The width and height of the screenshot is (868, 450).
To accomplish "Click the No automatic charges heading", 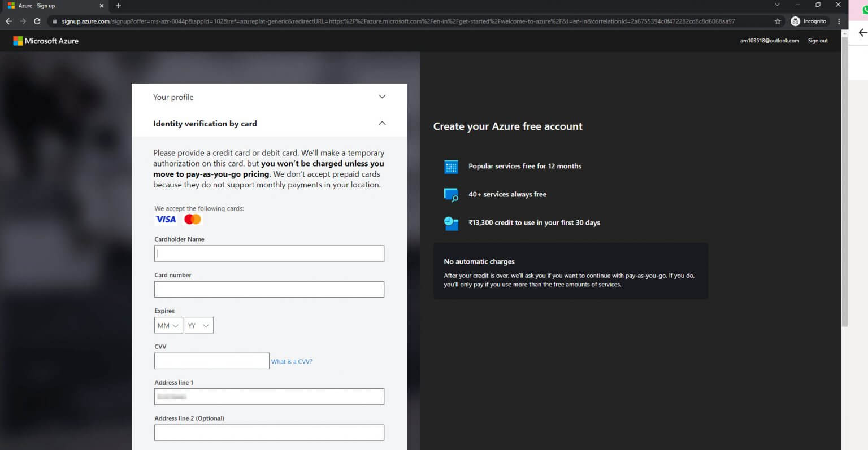I will tap(479, 261).
